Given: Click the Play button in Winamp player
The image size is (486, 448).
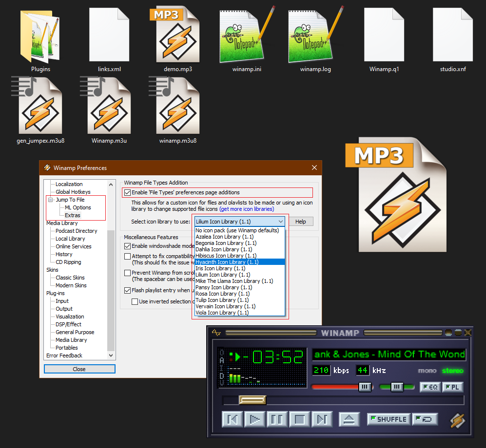Looking at the screenshot, I should (x=254, y=420).
